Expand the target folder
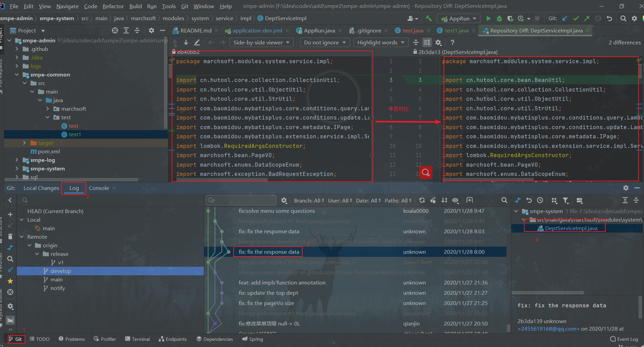The height and width of the screenshot is (347, 644). tap(24, 143)
